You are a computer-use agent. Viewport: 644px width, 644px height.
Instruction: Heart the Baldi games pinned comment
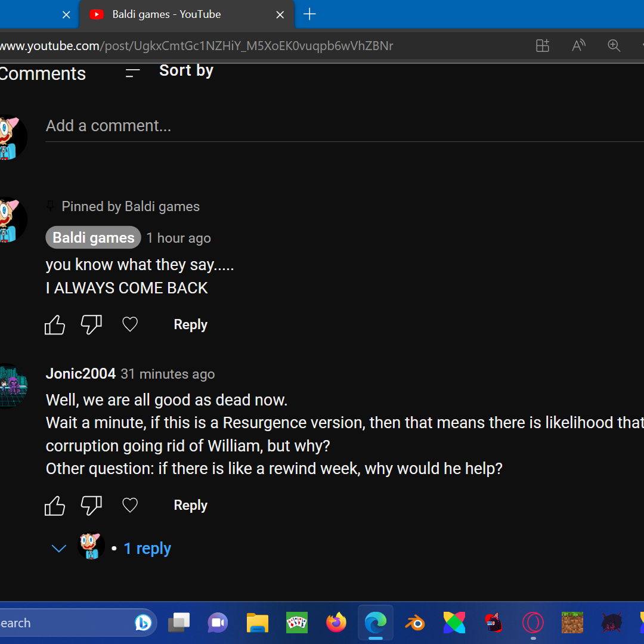coord(130,324)
